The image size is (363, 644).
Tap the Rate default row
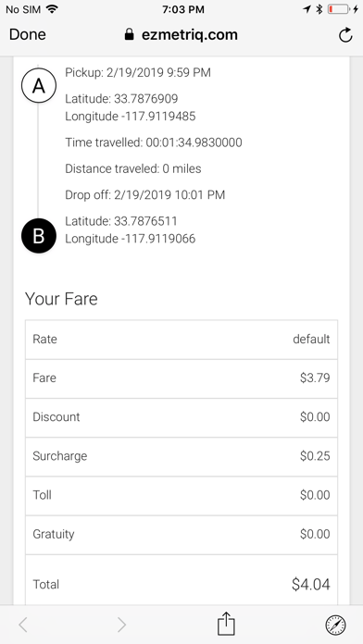(181, 340)
